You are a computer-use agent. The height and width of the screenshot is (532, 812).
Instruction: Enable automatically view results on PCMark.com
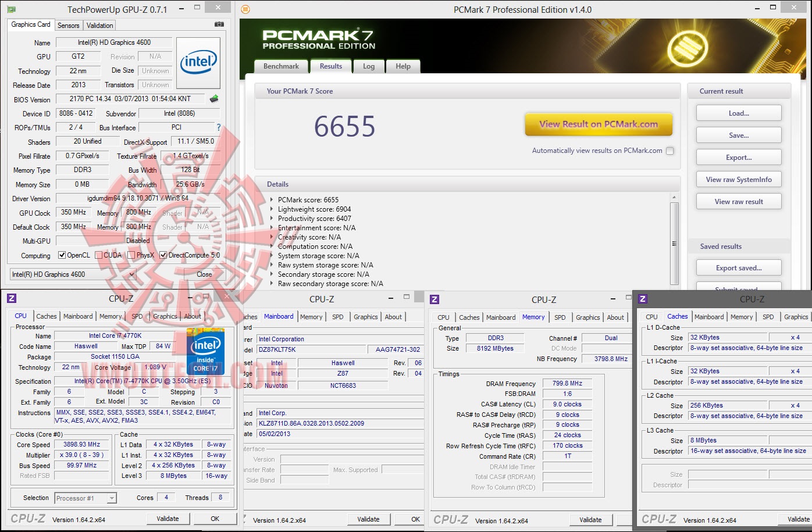[669, 151]
